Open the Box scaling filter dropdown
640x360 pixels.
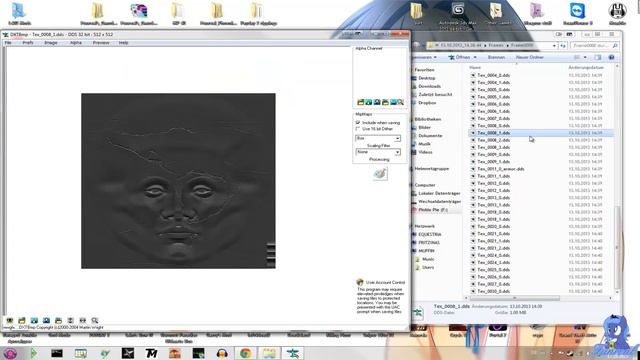[x=378, y=138]
